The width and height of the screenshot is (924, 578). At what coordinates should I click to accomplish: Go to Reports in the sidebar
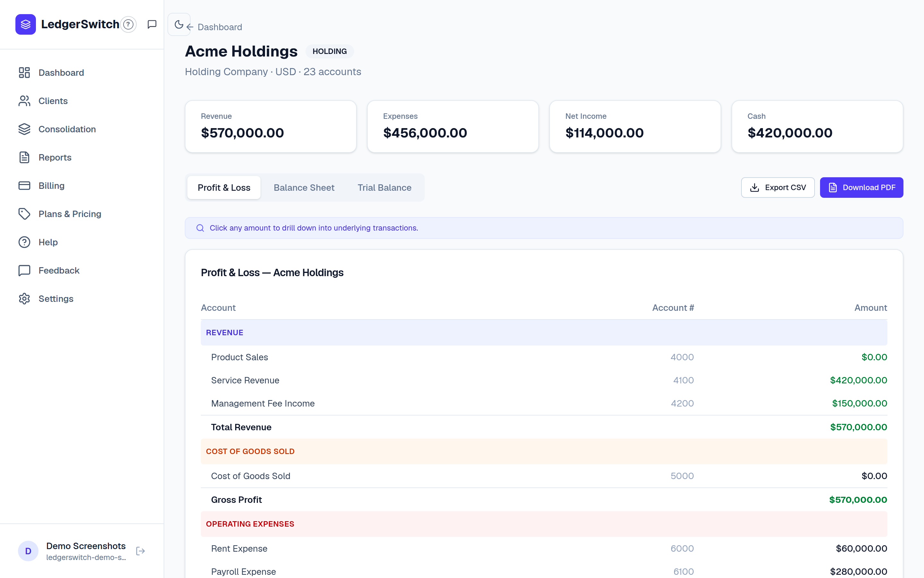click(82, 157)
